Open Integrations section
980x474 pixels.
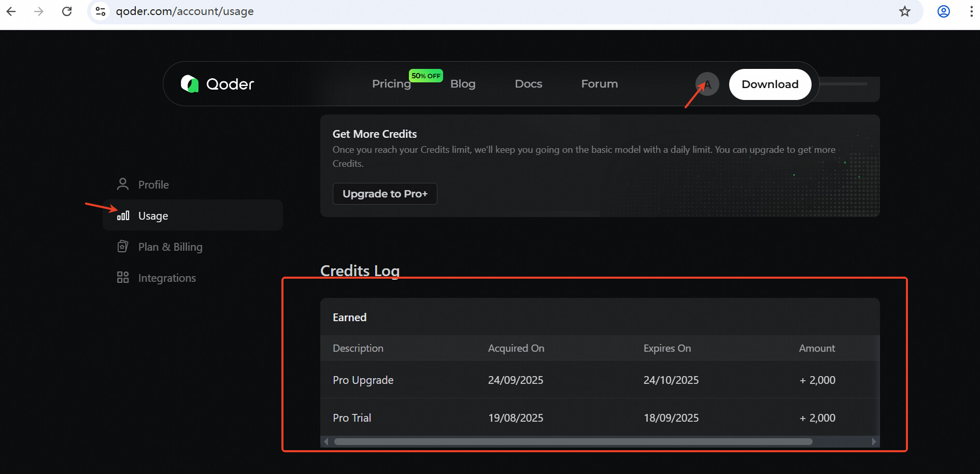193,278
